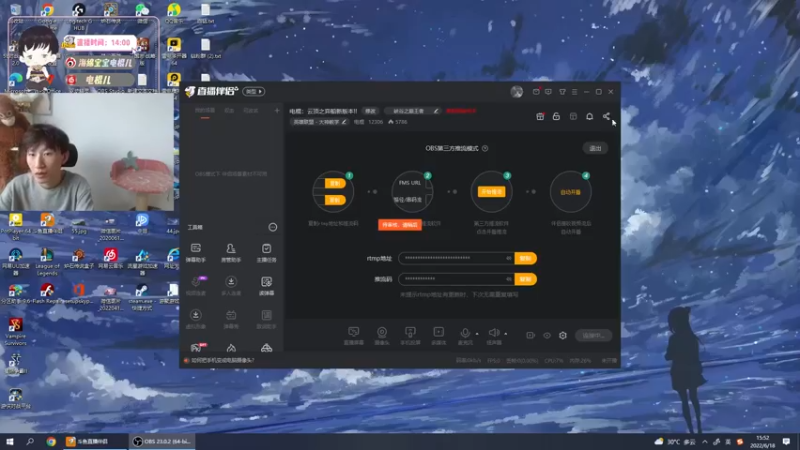
Task: Open the 如何把手机变成电脑摄像头? tip link
Action: 222,360
